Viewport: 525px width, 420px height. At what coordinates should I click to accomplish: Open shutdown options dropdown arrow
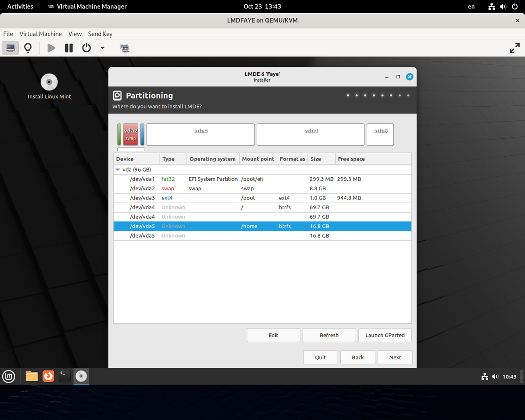102,48
